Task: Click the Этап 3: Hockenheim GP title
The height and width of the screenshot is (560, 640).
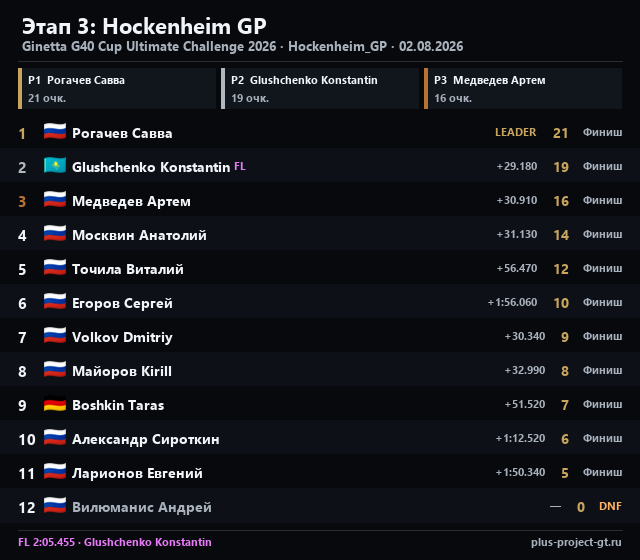Action: tap(144, 27)
